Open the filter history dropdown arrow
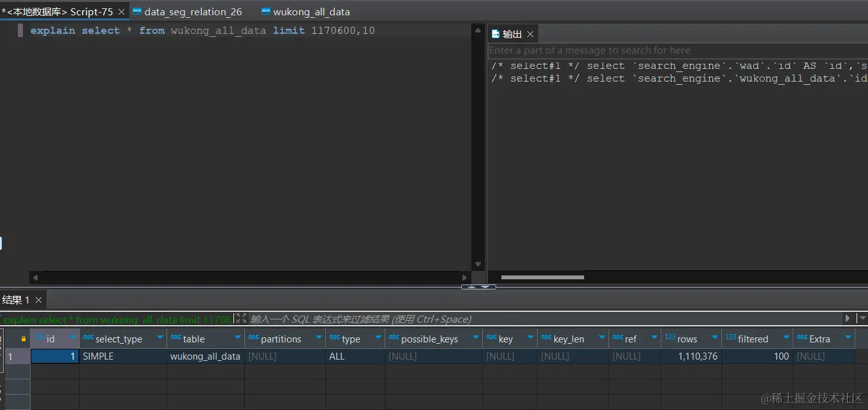Screen dimensions: 868x410 (862, 318)
